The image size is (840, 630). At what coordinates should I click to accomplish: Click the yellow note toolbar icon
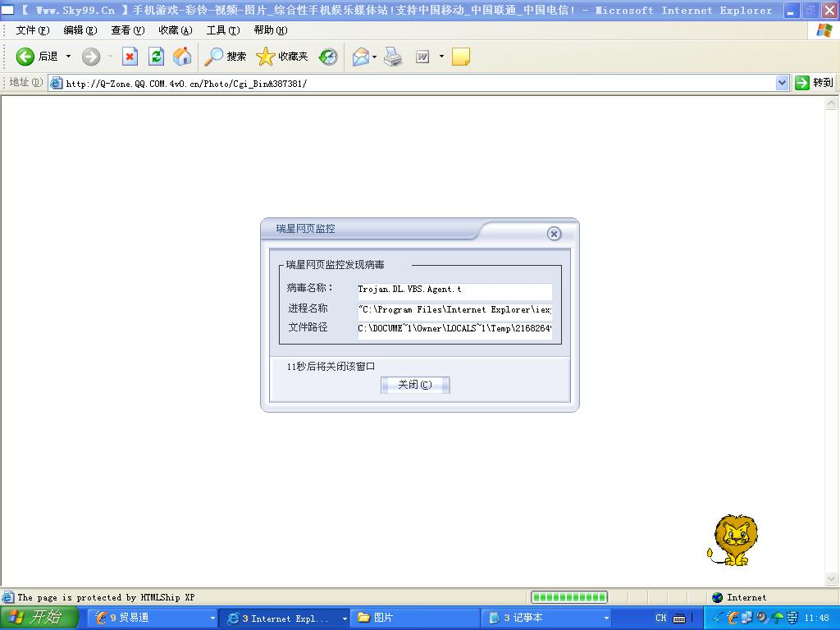coord(461,57)
